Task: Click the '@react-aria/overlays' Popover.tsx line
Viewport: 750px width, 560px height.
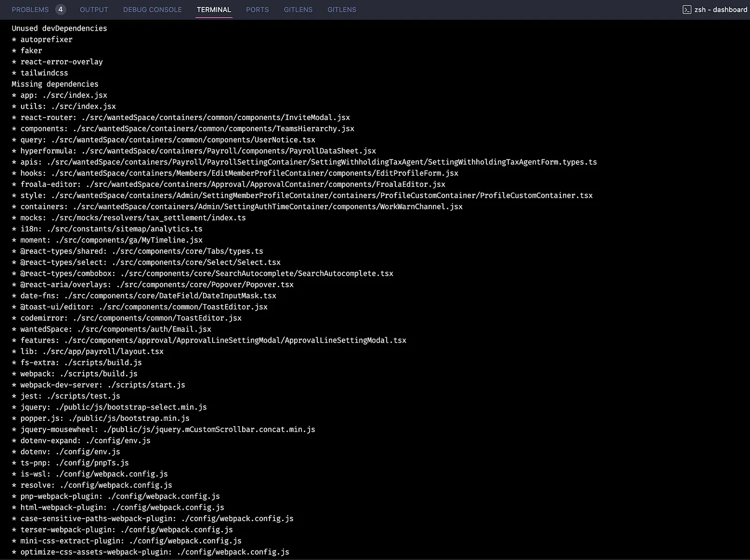Action: [153, 285]
